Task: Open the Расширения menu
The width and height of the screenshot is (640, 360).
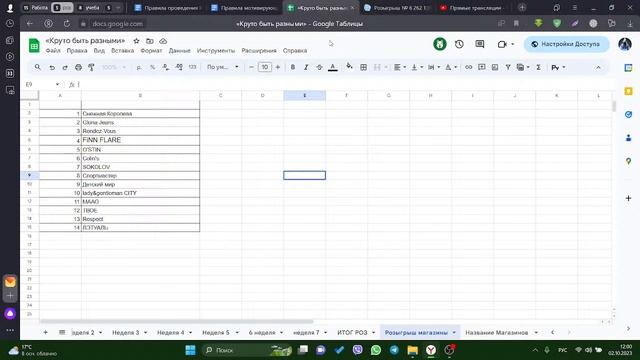Action: 259,51
